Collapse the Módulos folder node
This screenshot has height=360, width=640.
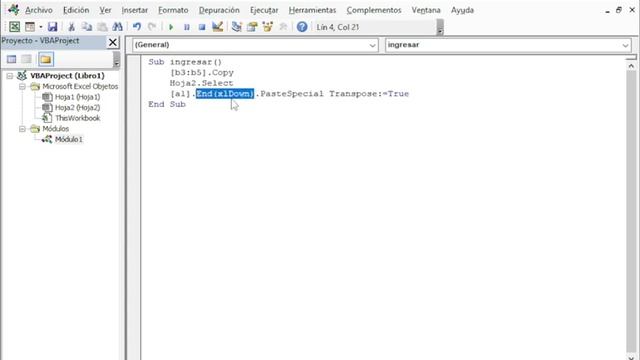click(x=22, y=129)
